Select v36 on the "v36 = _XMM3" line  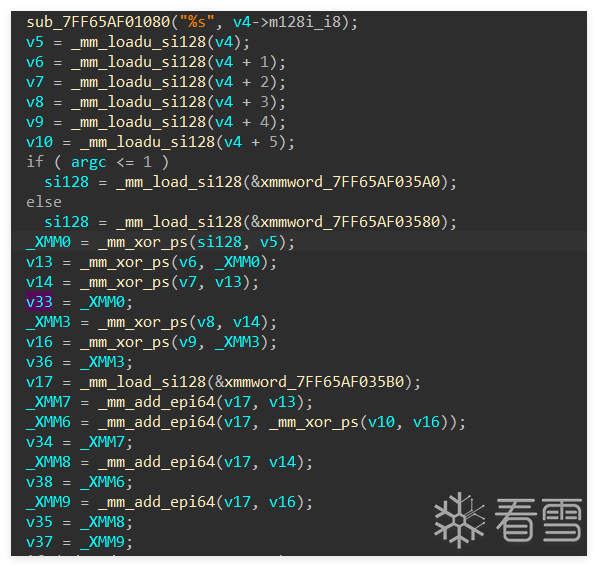pyautogui.click(x=39, y=362)
